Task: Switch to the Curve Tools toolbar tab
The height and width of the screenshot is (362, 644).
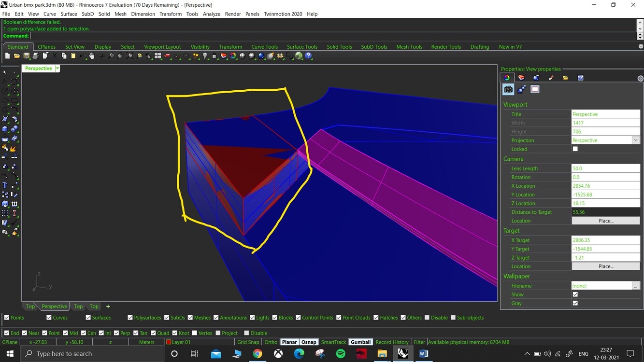Action: tap(264, 47)
